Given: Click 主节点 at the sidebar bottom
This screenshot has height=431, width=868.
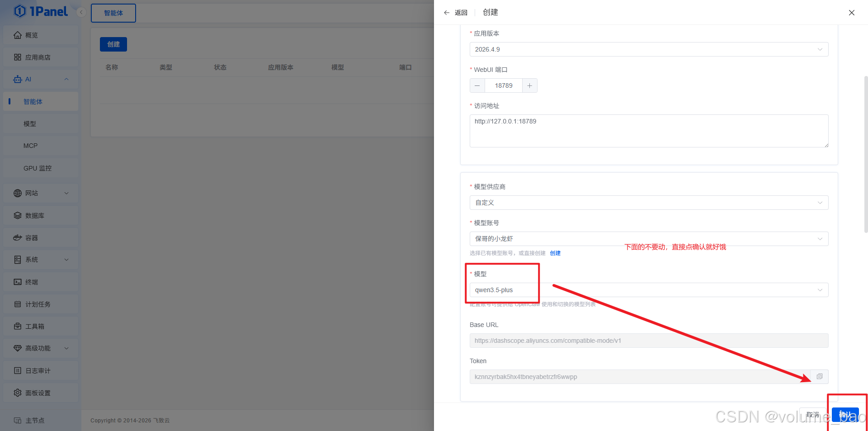Looking at the screenshot, I should click(x=41, y=421).
